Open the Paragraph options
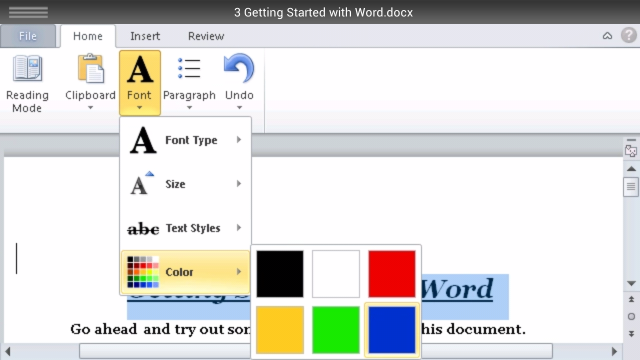 (189, 83)
